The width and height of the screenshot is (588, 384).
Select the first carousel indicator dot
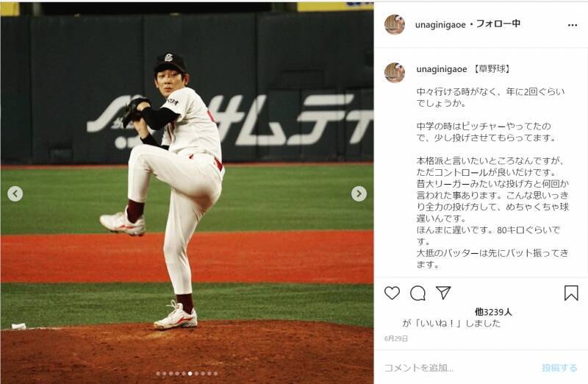click(158, 374)
